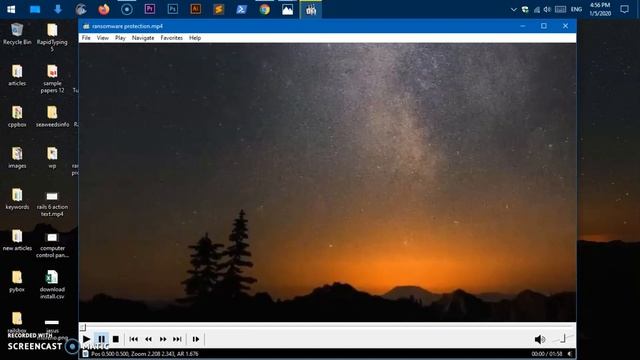Click the Media Player Classic taskbar icon
This screenshot has height=360, width=640.
click(x=311, y=10)
